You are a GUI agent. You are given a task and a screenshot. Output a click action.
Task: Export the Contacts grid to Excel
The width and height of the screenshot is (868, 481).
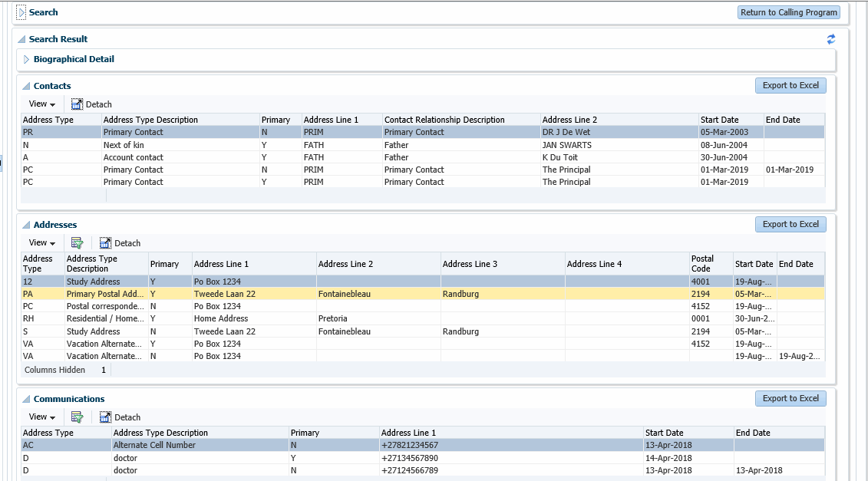(x=790, y=85)
